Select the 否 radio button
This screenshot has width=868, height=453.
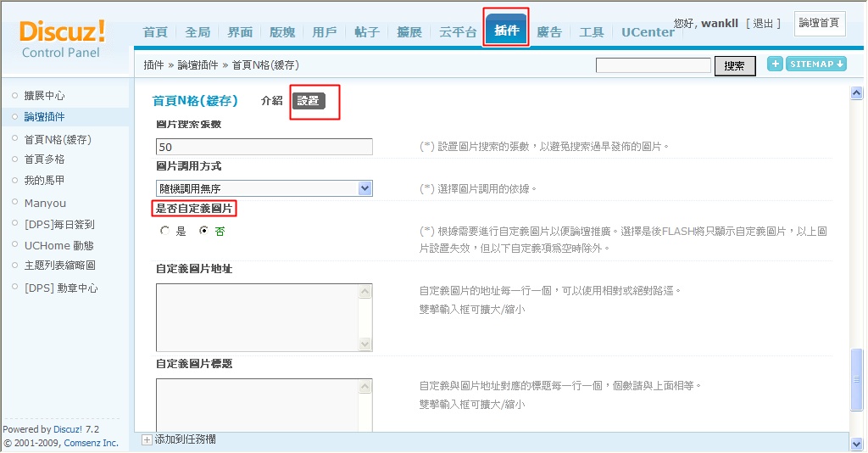pos(203,231)
